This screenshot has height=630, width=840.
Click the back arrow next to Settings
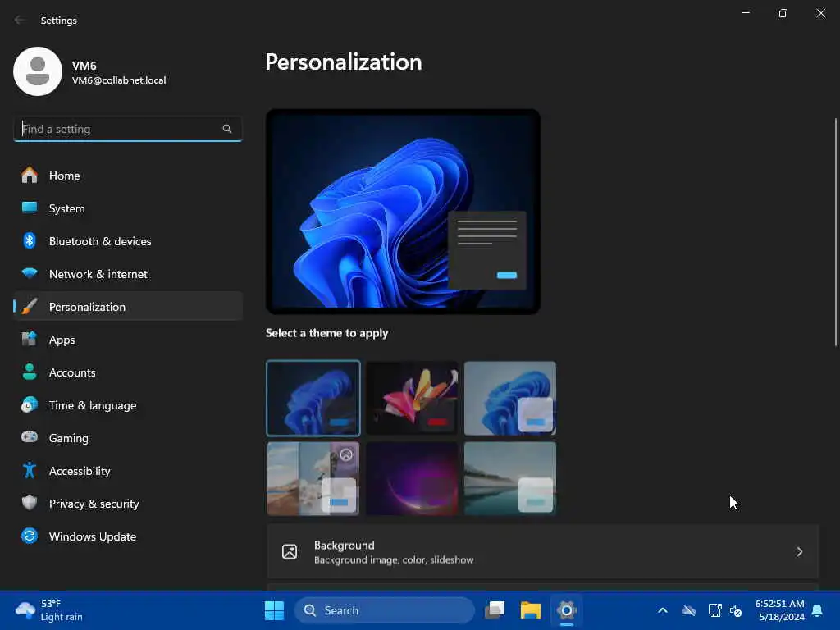pyautogui.click(x=20, y=20)
